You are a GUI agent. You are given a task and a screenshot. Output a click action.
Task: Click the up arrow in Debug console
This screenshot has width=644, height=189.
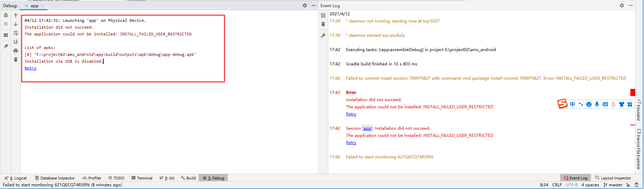click(x=16, y=15)
